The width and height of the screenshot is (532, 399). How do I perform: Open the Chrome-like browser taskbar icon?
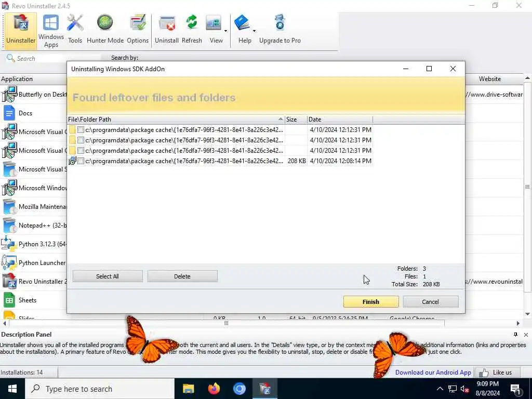(239, 389)
